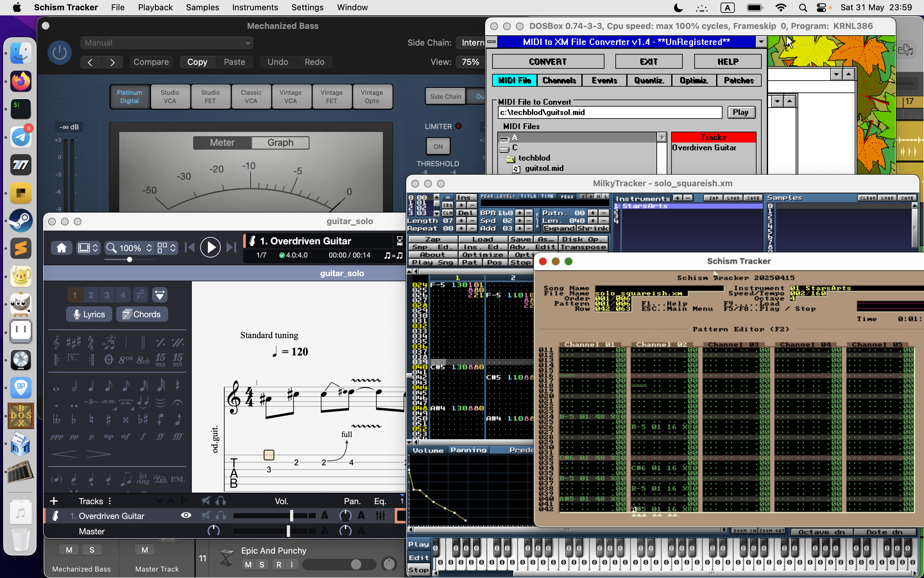Open Firefox from the Dock
The height and width of the screenshot is (578, 924).
[21, 81]
